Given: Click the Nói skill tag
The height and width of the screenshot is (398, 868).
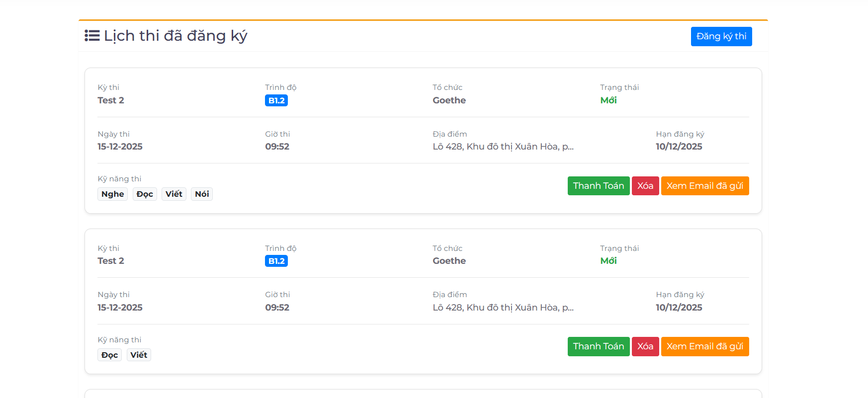Looking at the screenshot, I should [x=202, y=194].
